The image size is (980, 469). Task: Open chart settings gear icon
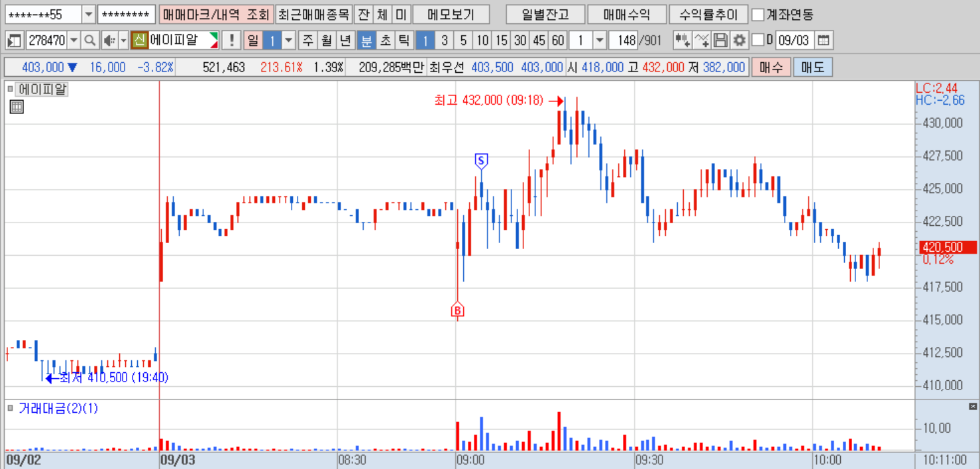point(739,40)
